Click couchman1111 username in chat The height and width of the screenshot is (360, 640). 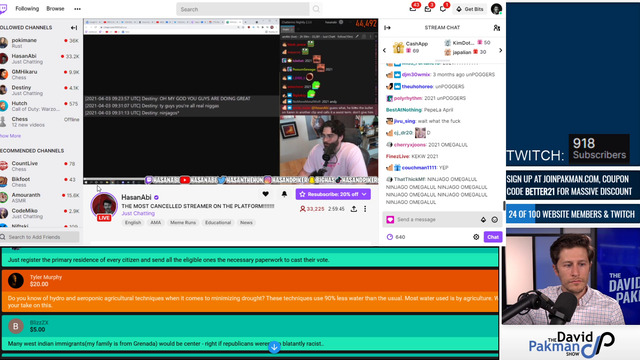pos(419,168)
